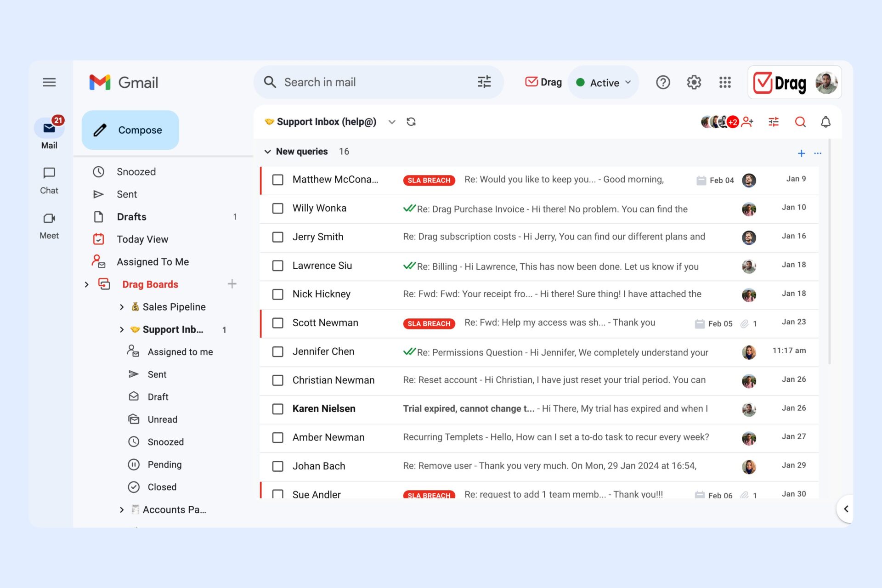882x588 pixels.
Task: Open the Active status dropdown
Action: pyautogui.click(x=604, y=83)
